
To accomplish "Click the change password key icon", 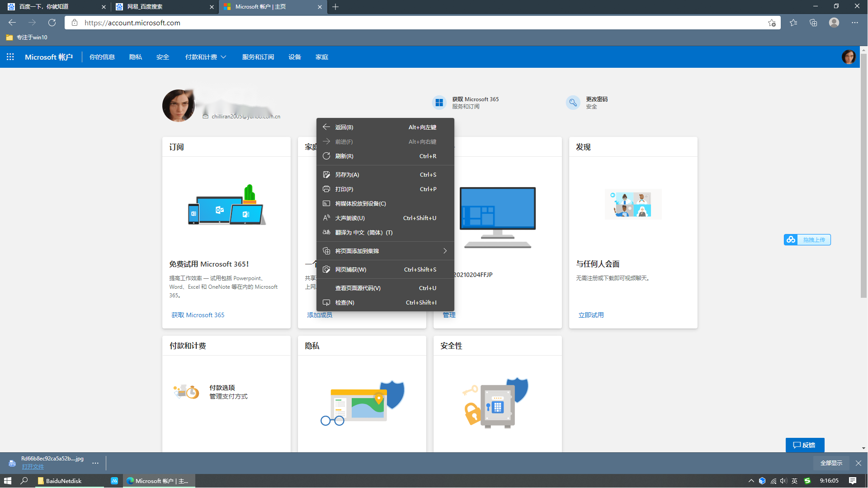I will coord(573,103).
